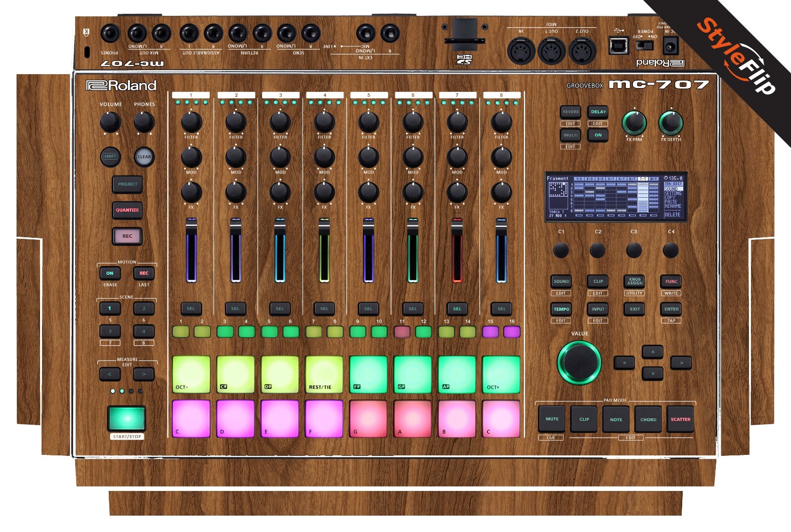Tap step button 11 pink
This screenshot has height=532, width=791.
(402, 331)
